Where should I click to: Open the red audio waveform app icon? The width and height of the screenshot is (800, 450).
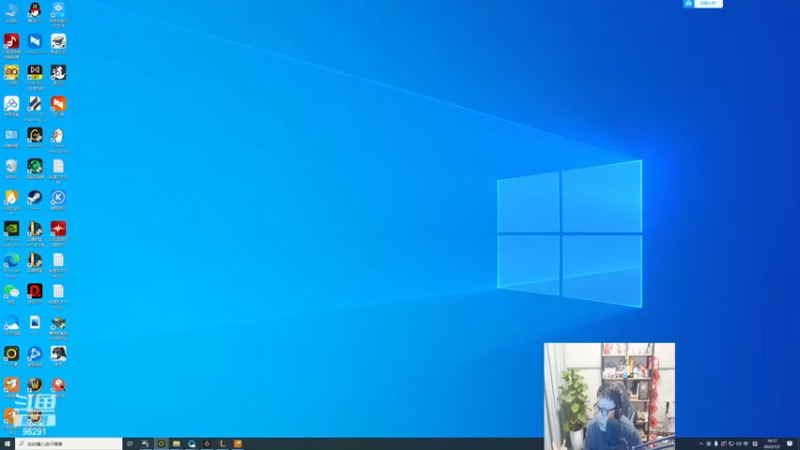[x=58, y=230]
